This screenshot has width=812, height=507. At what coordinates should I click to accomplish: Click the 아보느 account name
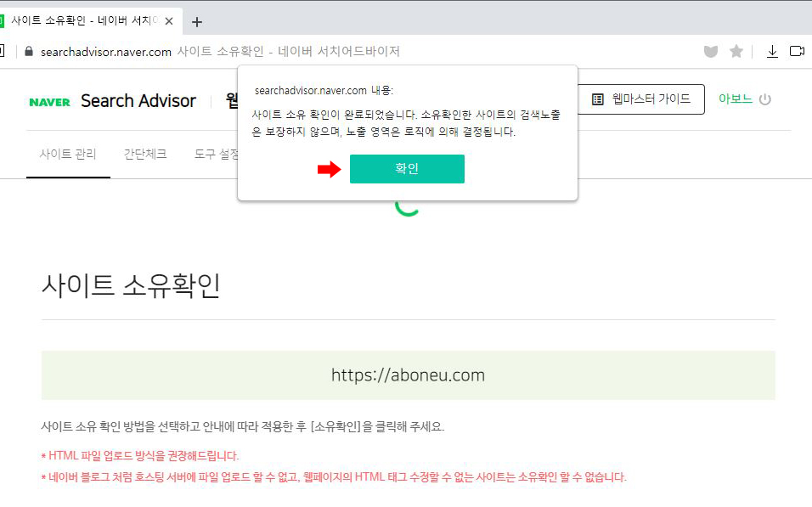pyautogui.click(x=736, y=99)
